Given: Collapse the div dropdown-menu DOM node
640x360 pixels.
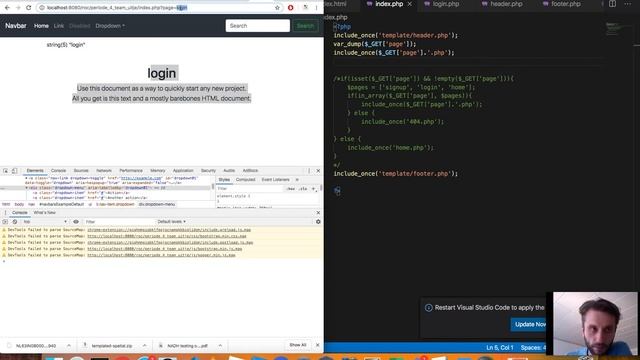Looking at the screenshot, I should tap(27, 188).
